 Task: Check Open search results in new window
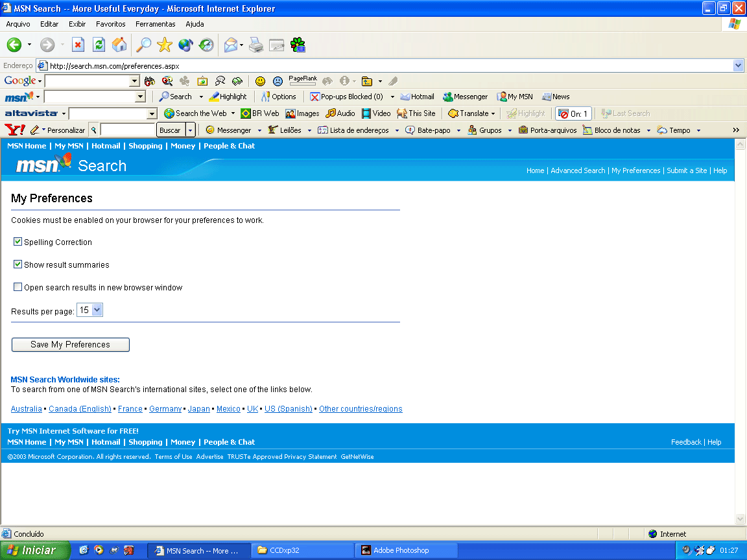[18, 287]
